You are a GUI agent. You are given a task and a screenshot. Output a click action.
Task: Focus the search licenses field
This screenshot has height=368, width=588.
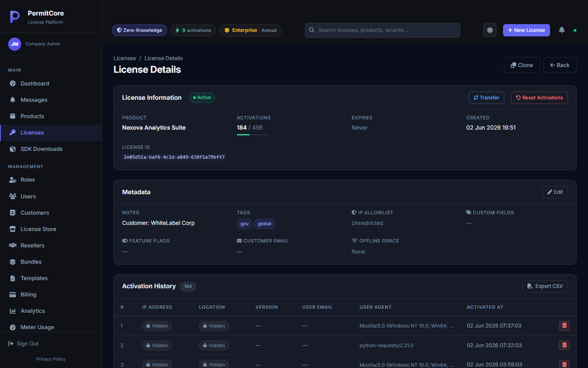tap(383, 30)
